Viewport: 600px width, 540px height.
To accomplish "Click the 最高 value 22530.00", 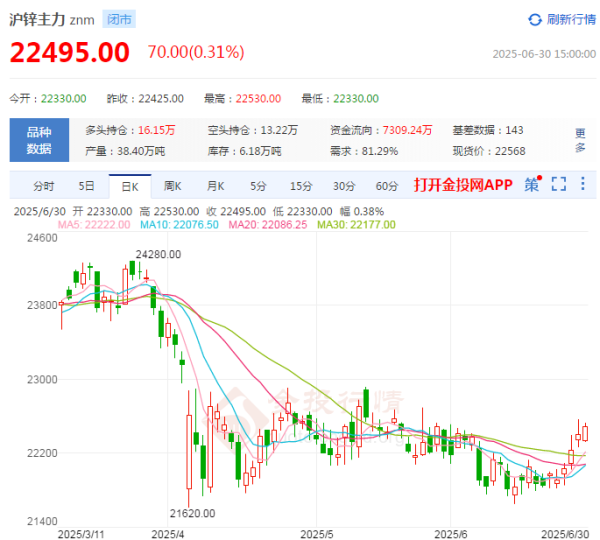I will (x=258, y=99).
